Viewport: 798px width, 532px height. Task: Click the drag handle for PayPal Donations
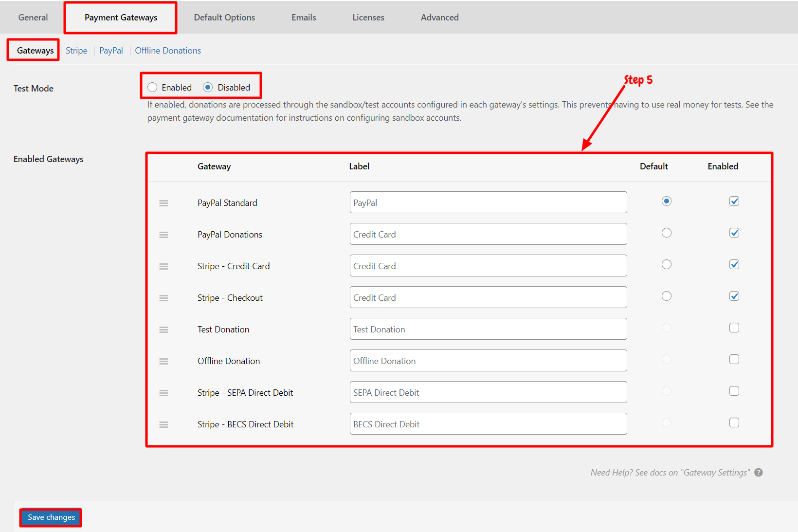click(163, 235)
